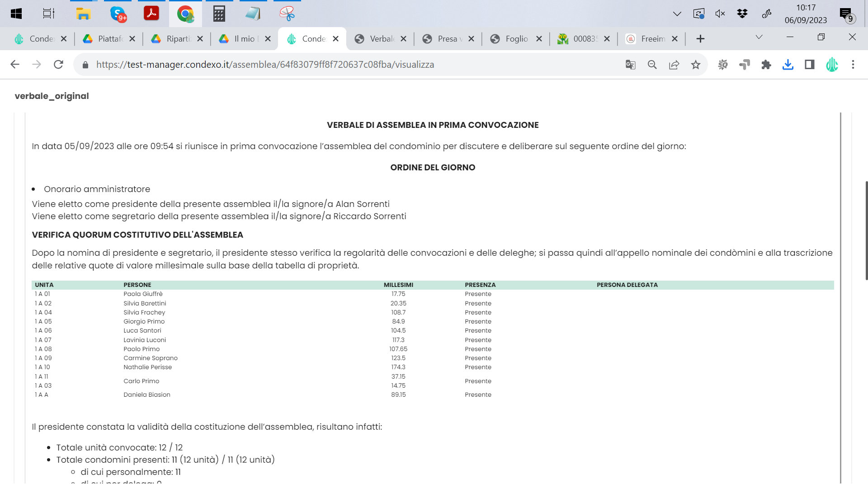Open Task View in the taskbar
868x488 pixels.
click(49, 14)
